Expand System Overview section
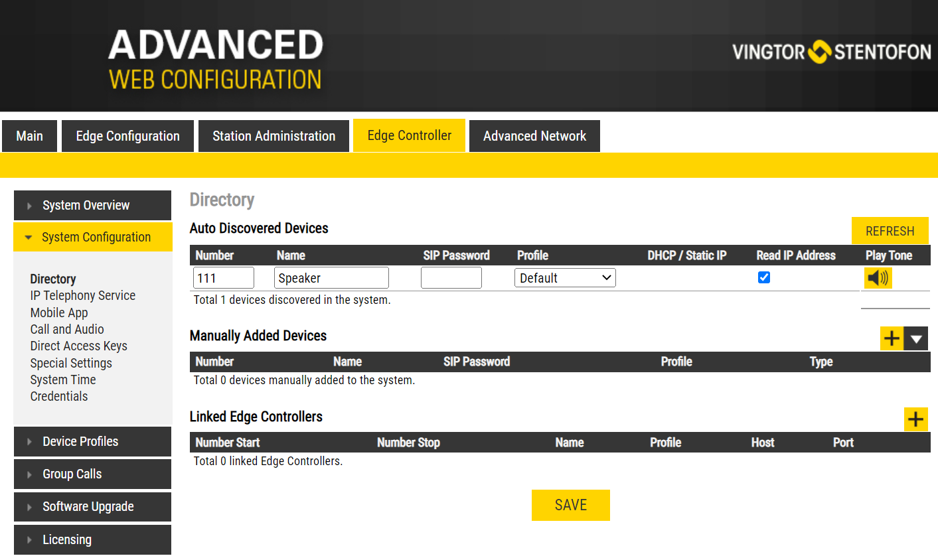This screenshot has width=938, height=560. (x=92, y=206)
